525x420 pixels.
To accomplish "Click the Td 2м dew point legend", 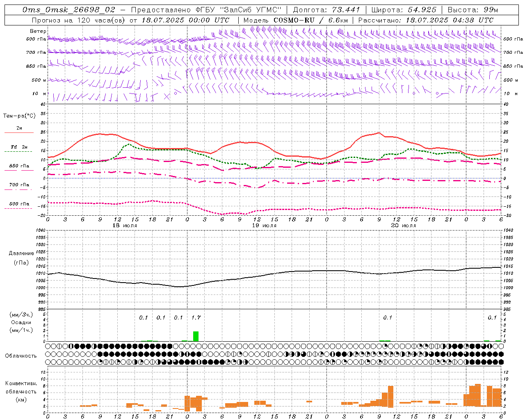I will 19,147.
